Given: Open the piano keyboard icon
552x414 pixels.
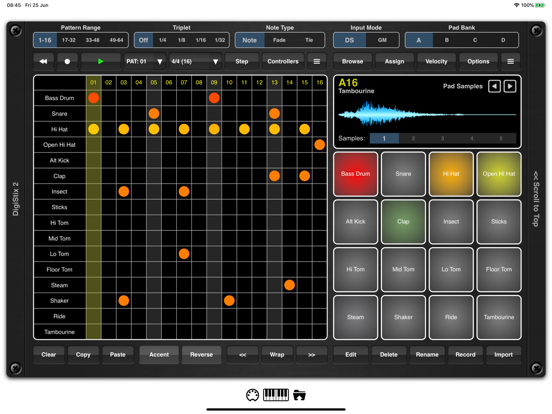Looking at the screenshot, I should [x=276, y=395].
